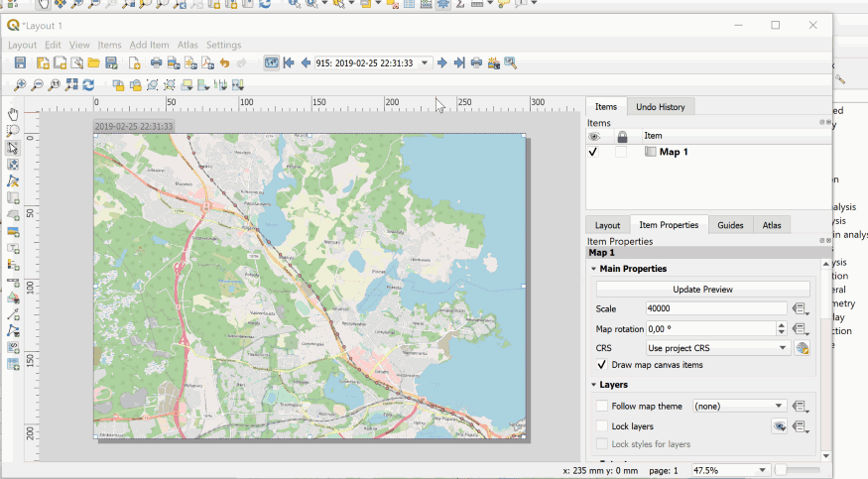Open the Atlas menu
This screenshot has width=868, height=479.
[187, 45]
